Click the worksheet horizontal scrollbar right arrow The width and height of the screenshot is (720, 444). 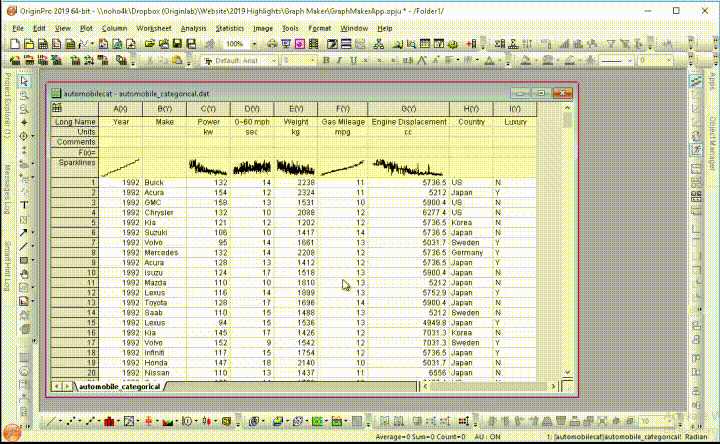[x=553, y=387]
